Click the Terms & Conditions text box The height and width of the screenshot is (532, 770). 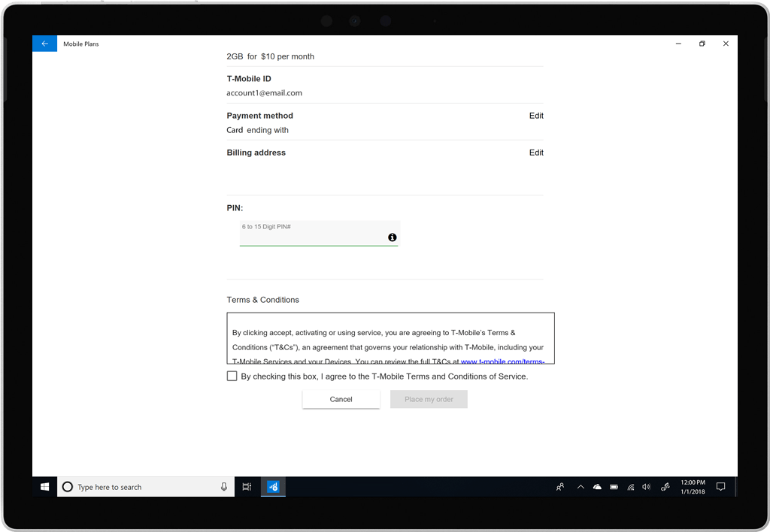coord(390,338)
